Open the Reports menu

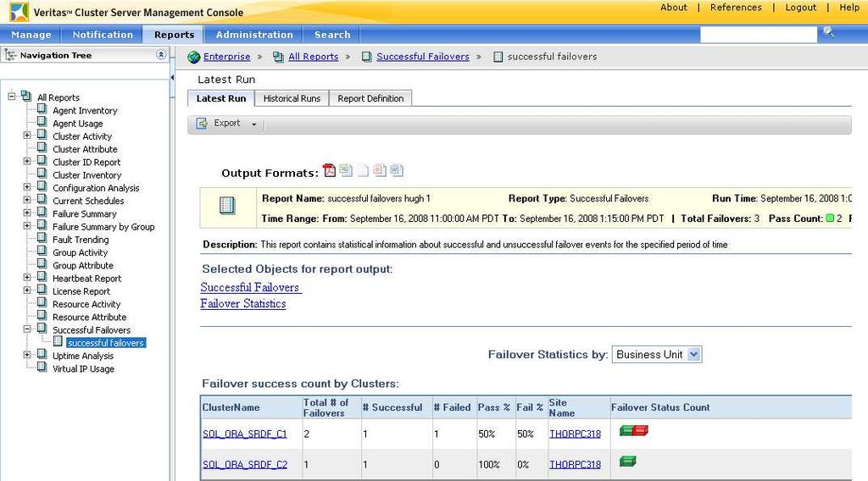coord(175,34)
